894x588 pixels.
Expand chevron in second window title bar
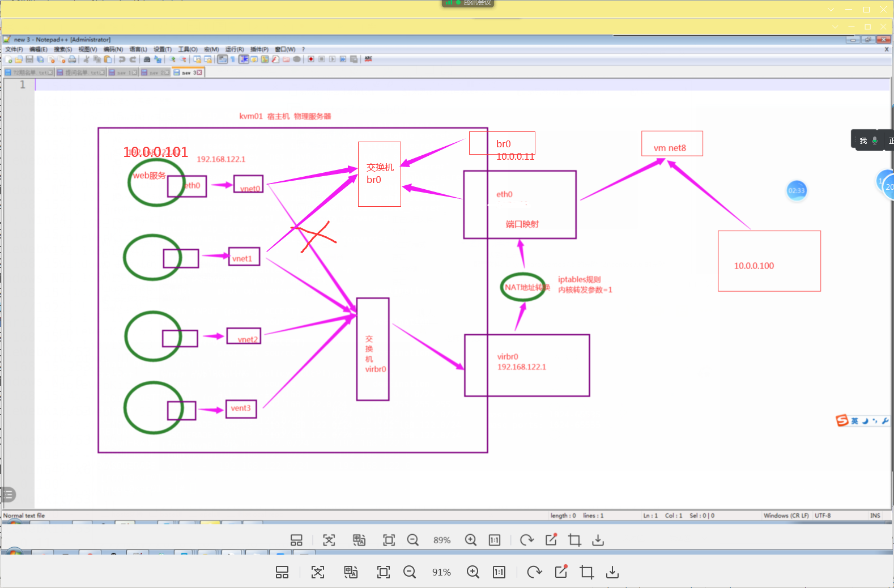835,27
